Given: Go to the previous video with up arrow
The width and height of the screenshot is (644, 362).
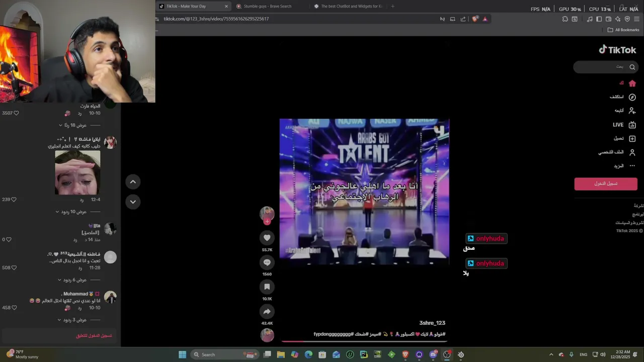Looking at the screenshot, I should coord(133,182).
